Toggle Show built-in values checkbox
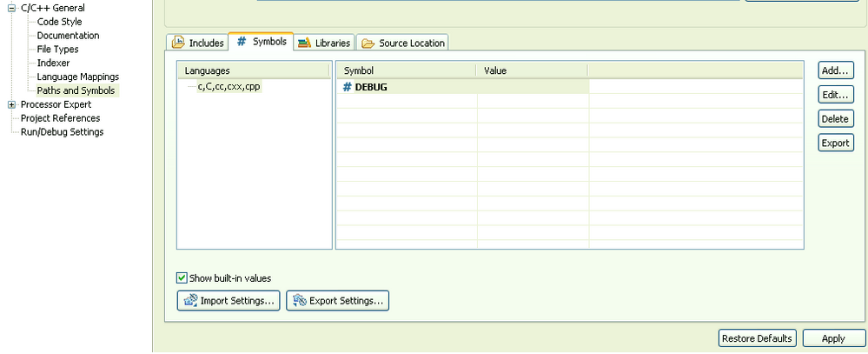Image resolution: width=868 pixels, height=354 pixels. (x=182, y=278)
